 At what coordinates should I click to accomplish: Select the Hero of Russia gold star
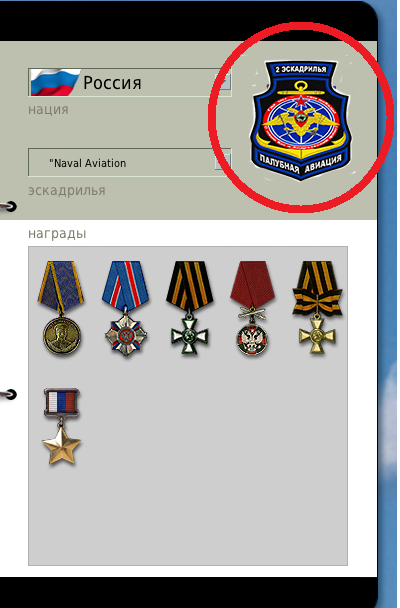(61, 426)
